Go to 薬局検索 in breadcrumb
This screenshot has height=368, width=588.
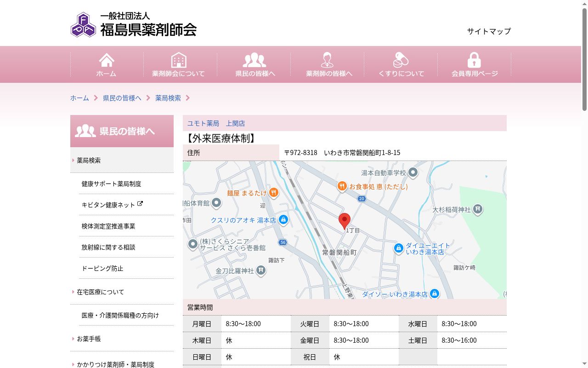tap(168, 98)
